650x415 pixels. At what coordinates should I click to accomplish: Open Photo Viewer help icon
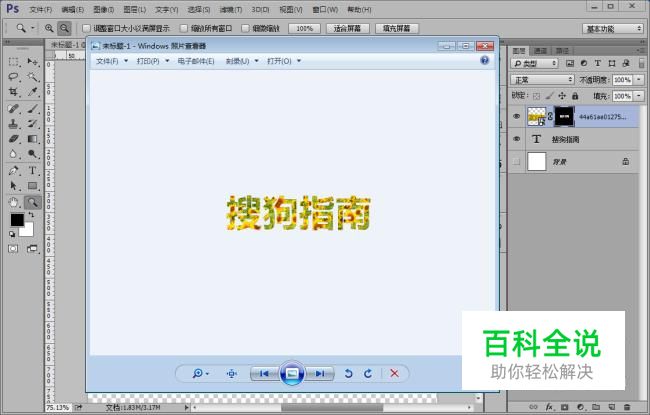click(484, 61)
